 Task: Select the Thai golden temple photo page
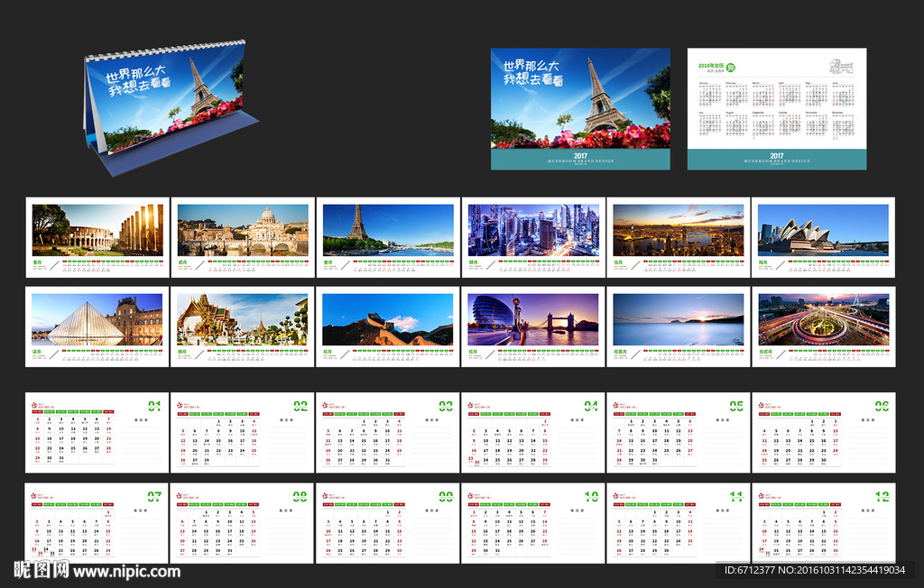click(x=243, y=327)
